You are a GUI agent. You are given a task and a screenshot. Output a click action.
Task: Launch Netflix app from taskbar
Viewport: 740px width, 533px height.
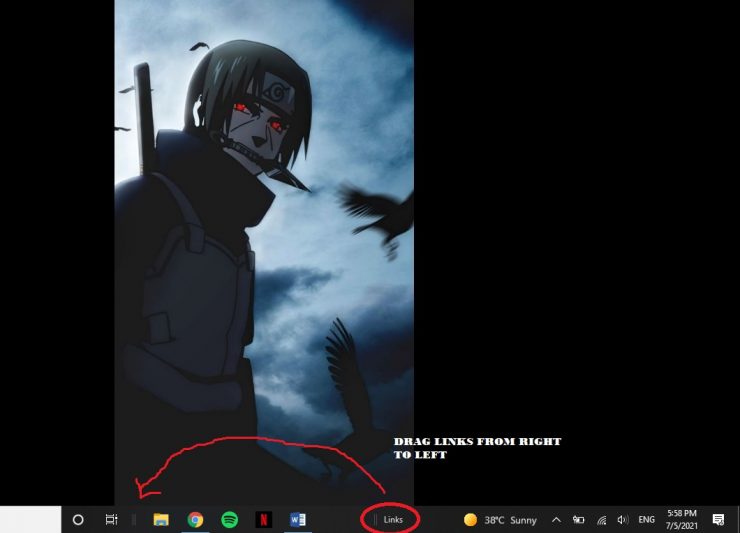coord(264,520)
